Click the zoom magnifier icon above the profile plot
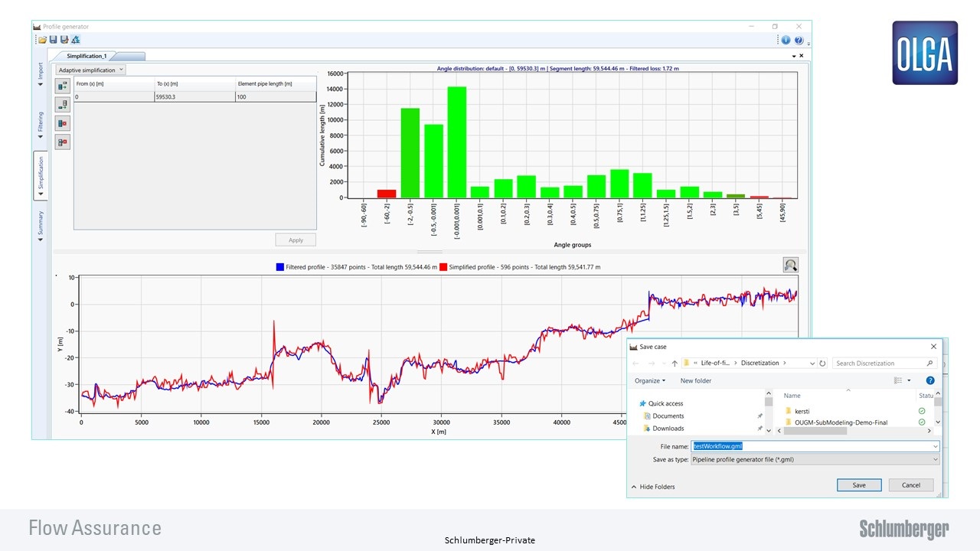 (x=790, y=265)
